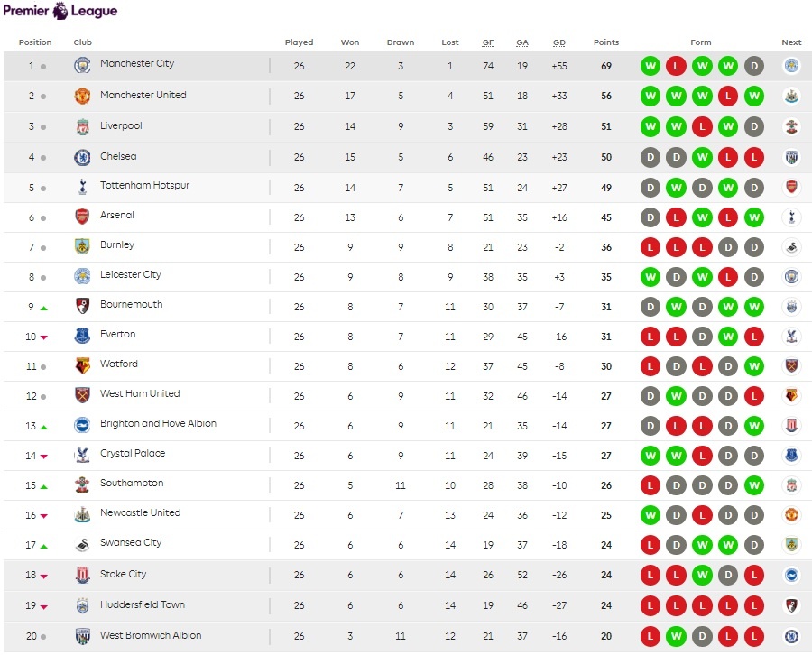Image resolution: width=812 pixels, height=655 pixels.
Task: Open the Tottenham Hotspur team link
Action: pos(144,186)
